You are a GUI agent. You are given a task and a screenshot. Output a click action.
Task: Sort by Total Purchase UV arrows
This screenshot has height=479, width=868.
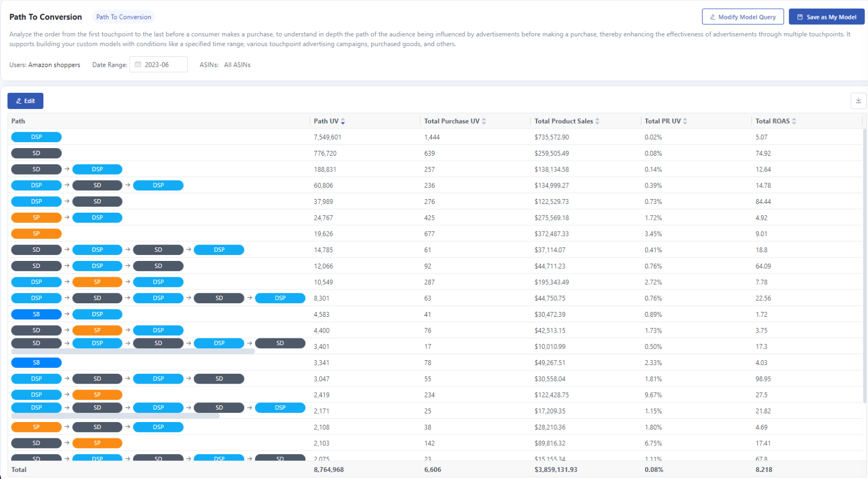(484, 122)
